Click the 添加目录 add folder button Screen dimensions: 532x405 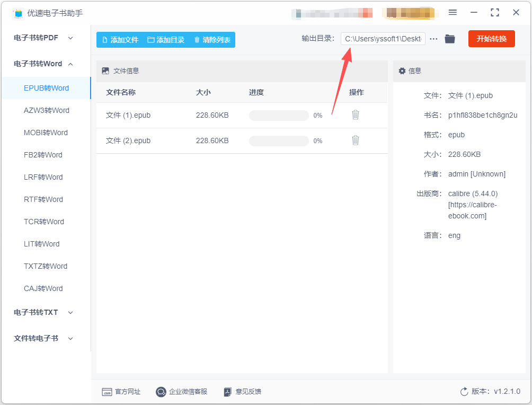coord(166,40)
